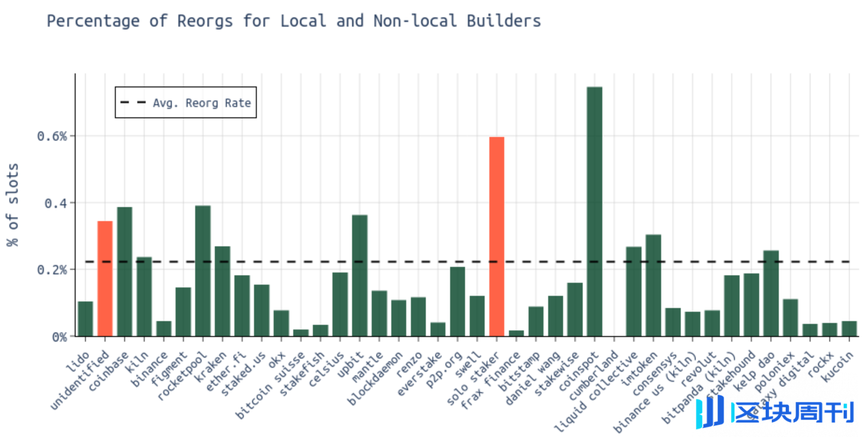Screen dimensions: 868x437
Task: Click the 'frax finance' x-axis label
Action: click(490, 380)
